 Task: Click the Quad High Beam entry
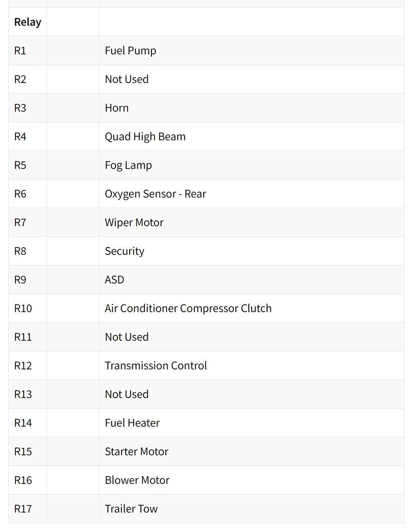coord(145,137)
